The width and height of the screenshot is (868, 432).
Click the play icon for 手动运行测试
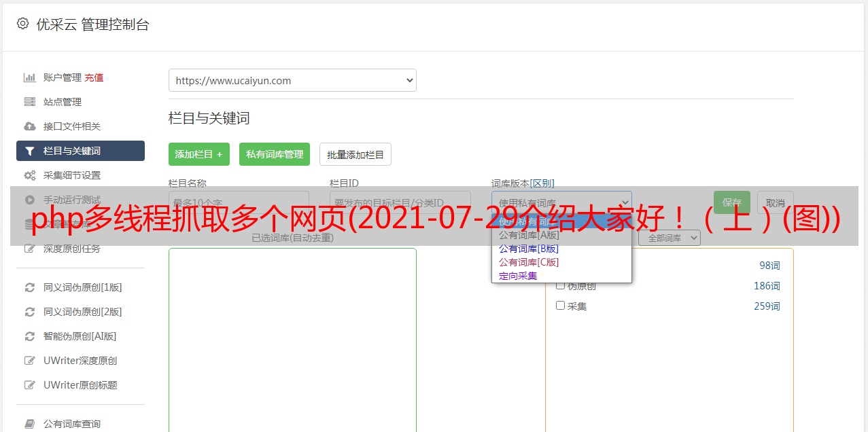click(29, 200)
